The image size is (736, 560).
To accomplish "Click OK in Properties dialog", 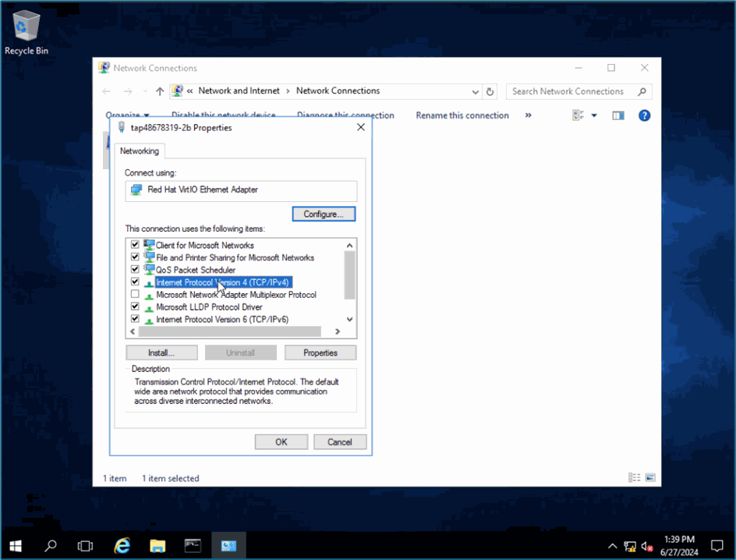I will [x=281, y=441].
